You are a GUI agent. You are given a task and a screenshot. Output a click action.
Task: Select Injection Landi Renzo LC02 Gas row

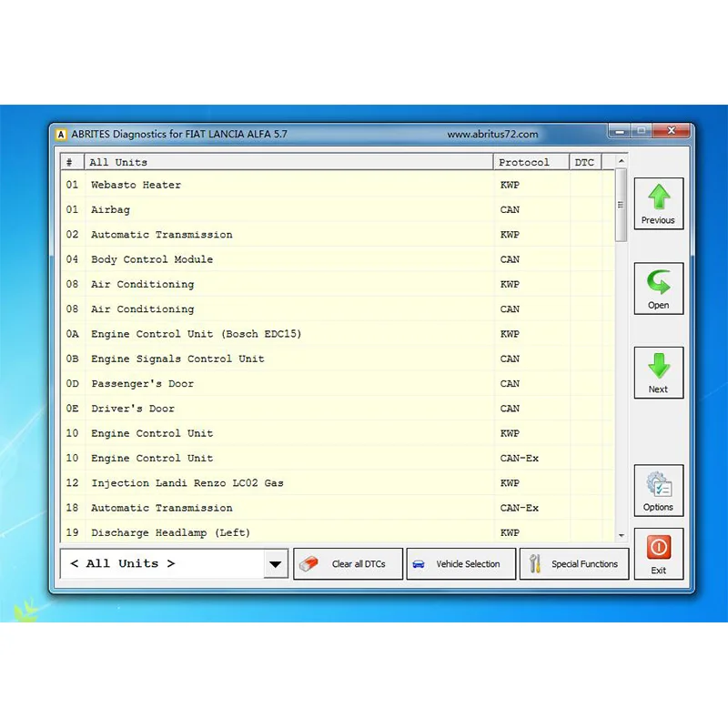pos(338,483)
